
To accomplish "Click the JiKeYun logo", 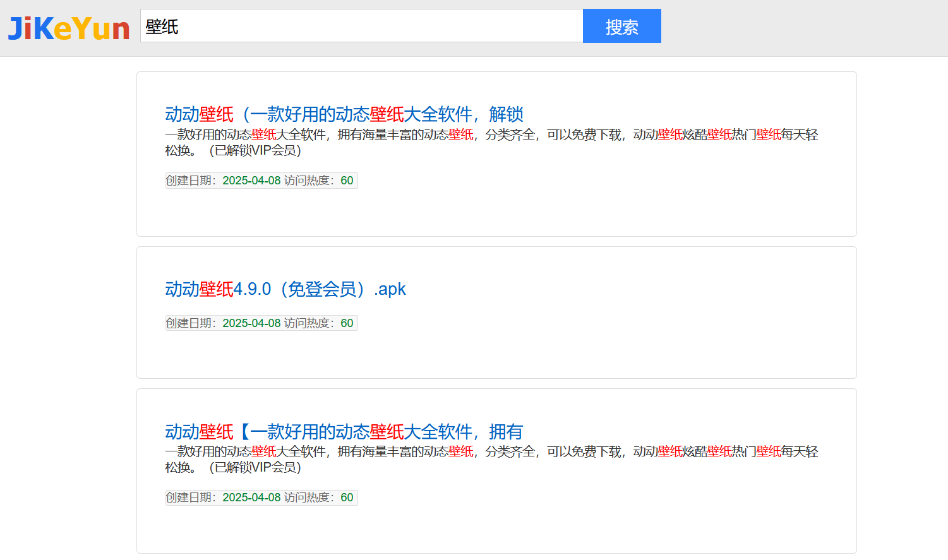I will pyautogui.click(x=69, y=28).
